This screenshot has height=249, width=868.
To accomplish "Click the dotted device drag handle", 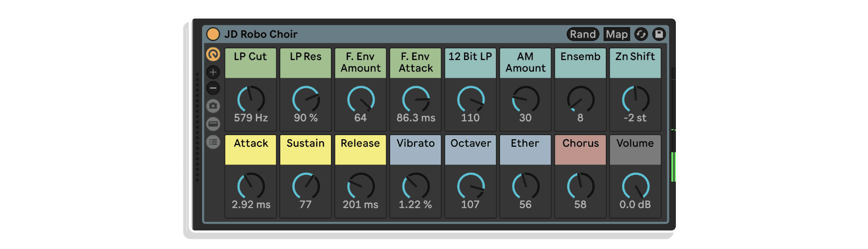I will tap(197, 127).
